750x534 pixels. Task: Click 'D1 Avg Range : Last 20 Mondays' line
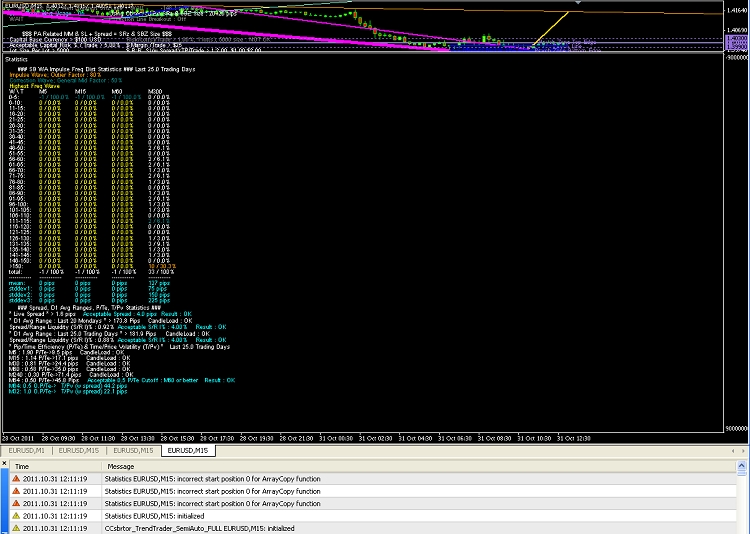100,321
